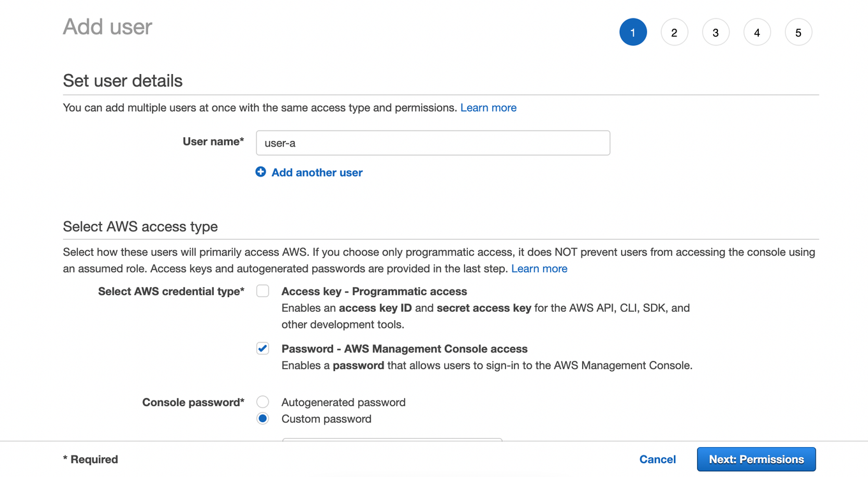Click the custom password field below radio
Viewport: 868px width, 477px height.
[392, 440]
